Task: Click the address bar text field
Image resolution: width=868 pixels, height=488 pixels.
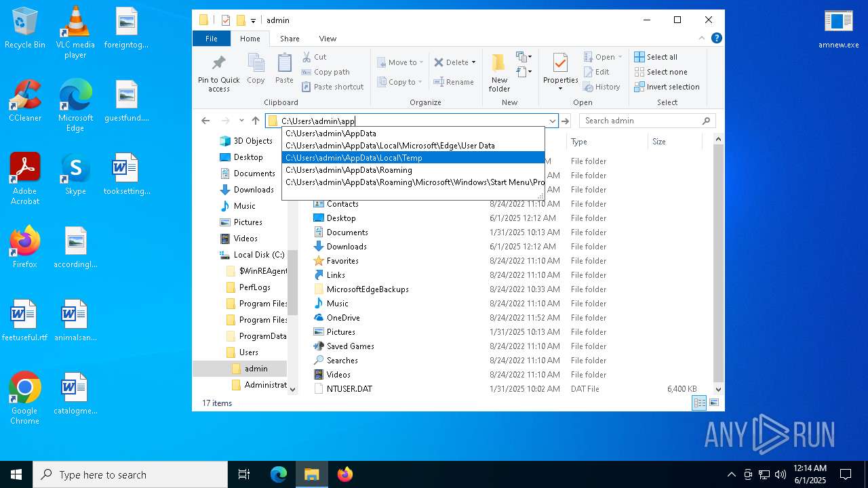Action: (412, 121)
